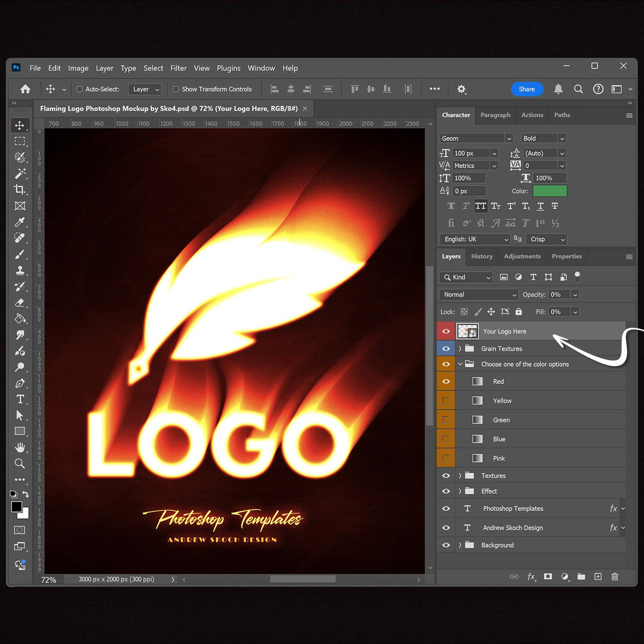The height and width of the screenshot is (644, 644).
Task: Click the Share button
Action: coord(527,89)
